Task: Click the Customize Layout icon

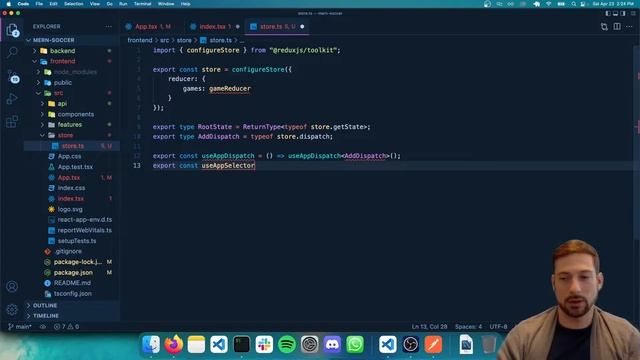Action: tap(633, 13)
